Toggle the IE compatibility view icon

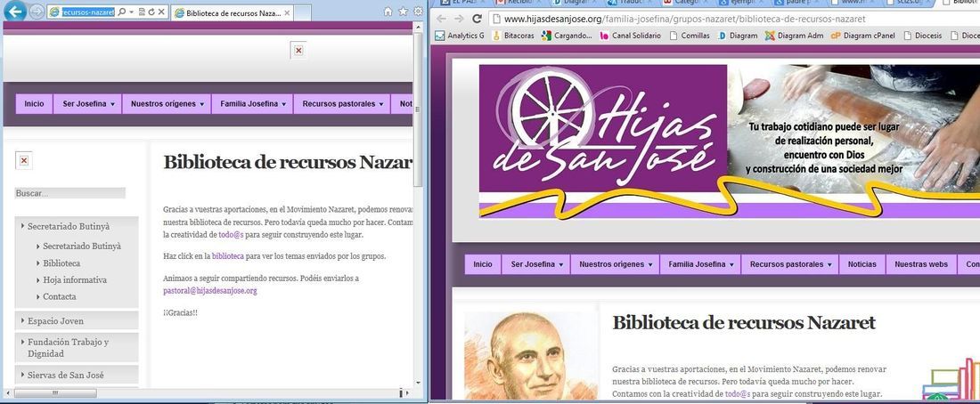pos(142,12)
